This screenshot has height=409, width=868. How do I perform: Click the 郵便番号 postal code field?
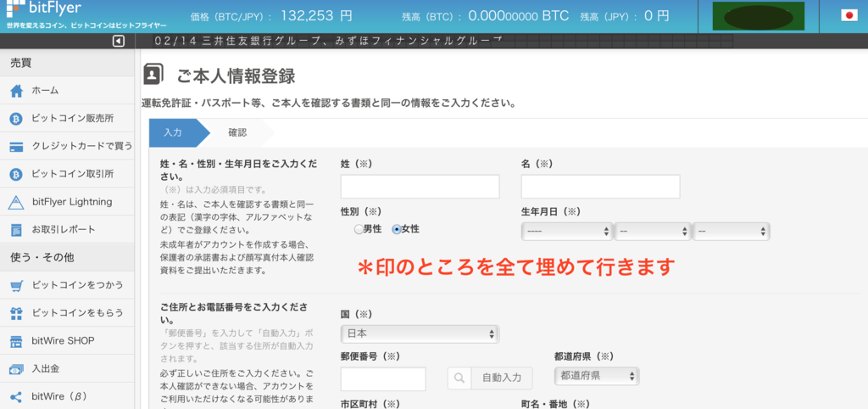383,379
